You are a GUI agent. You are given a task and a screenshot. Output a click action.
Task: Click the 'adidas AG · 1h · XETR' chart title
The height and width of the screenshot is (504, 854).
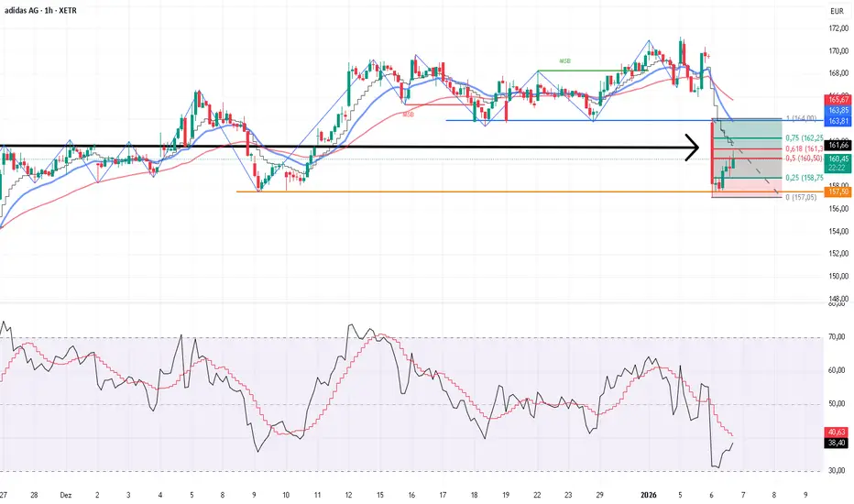pos(41,10)
